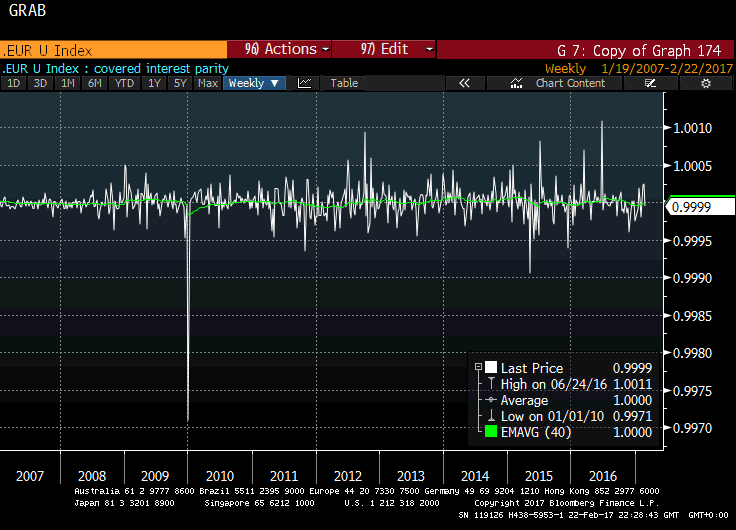
Task: Click the line chart type icon
Action: click(305, 84)
